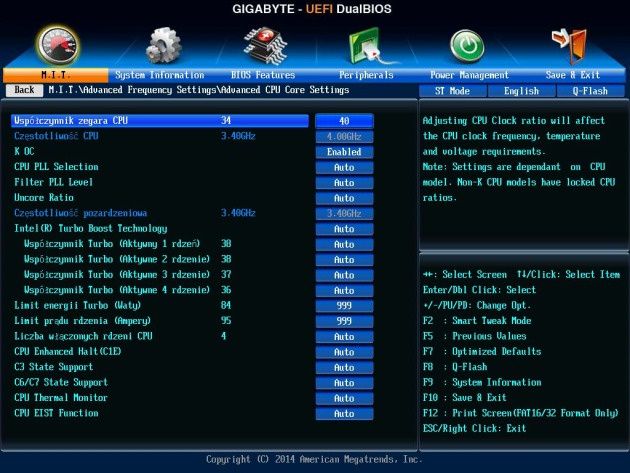Screen dimensions: 630x473
Task: Set Turbo ratio for 2 active cores
Action: tap(344, 260)
